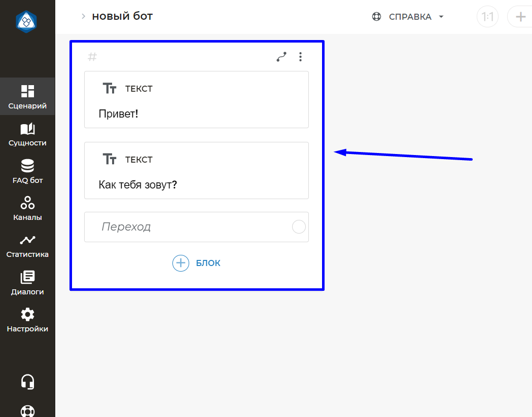Select the Привет! text block
This screenshot has width=532, height=417.
pyautogui.click(x=196, y=100)
